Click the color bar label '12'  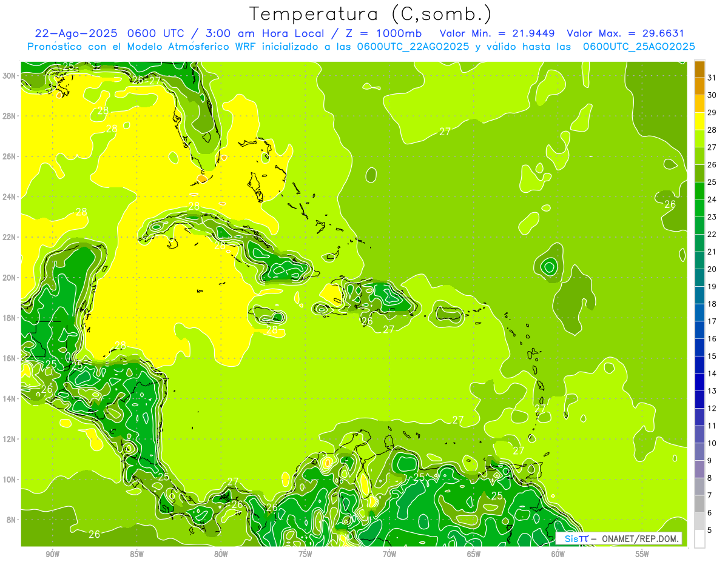click(x=712, y=409)
